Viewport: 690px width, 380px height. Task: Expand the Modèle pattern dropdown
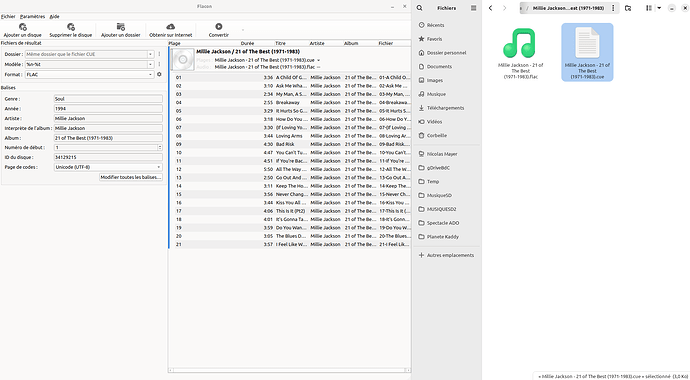pos(150,64)
